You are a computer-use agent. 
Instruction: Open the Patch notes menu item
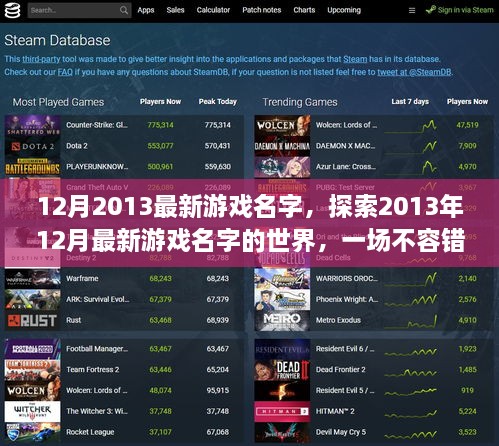coord(262,10)
